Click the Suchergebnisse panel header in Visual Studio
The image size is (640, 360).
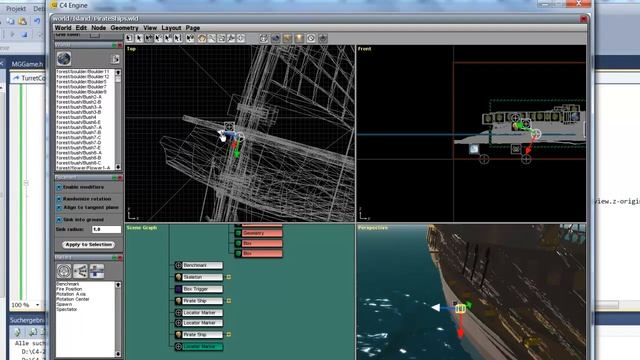27,320
